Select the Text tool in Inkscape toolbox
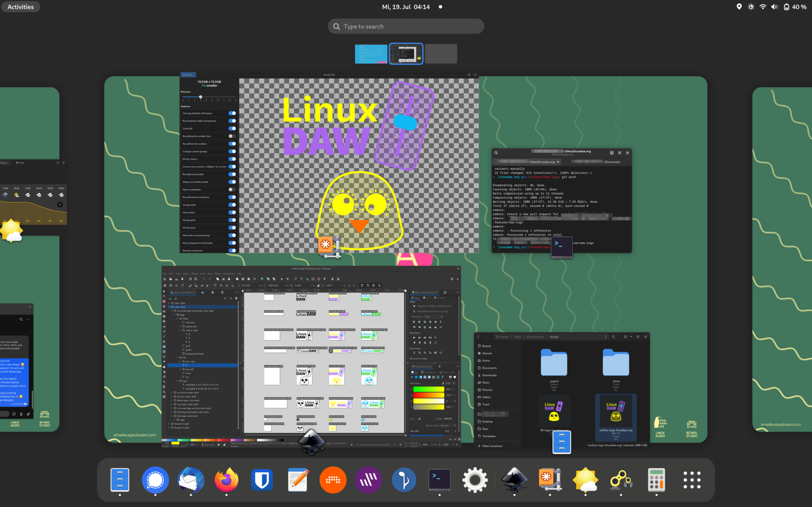The image size is (812, 507). click(164, 341)
